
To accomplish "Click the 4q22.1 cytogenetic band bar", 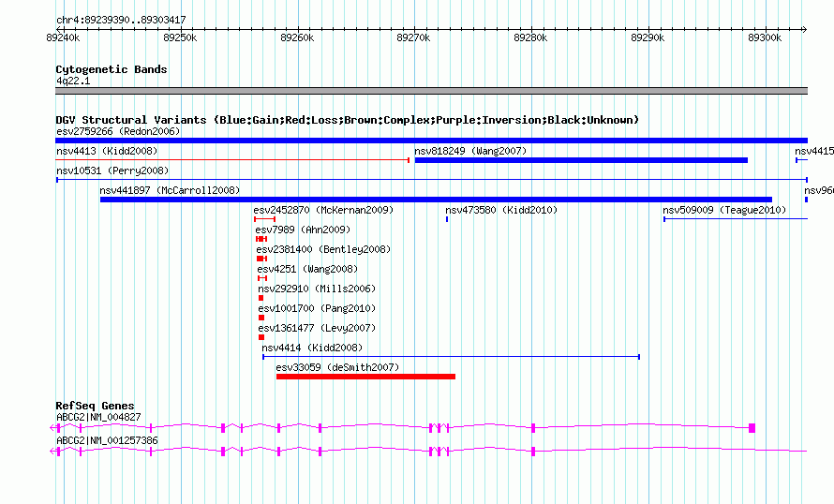I will click(x=431, y=91).
